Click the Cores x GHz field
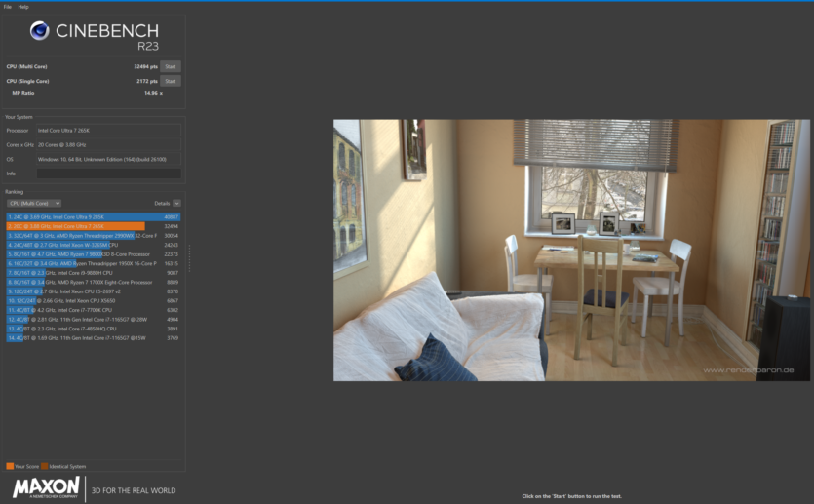 [x=108, y=145]
